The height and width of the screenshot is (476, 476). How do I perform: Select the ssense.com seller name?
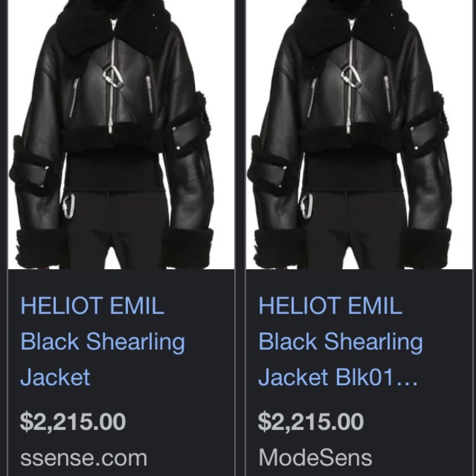84,458
